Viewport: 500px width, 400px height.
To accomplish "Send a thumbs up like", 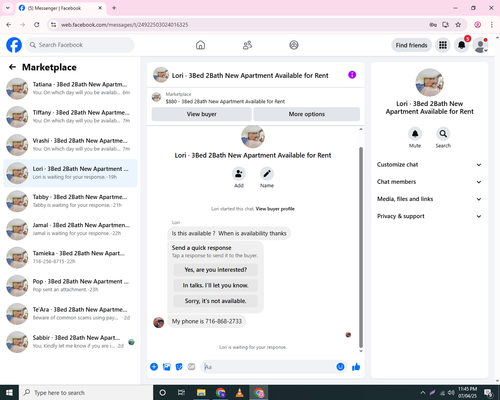I will (356, 367).
